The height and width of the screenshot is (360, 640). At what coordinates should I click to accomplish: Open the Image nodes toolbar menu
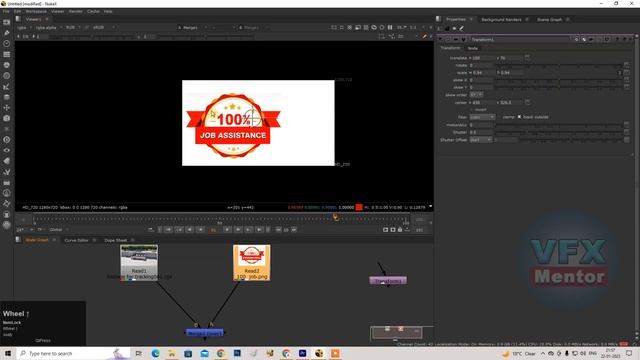[x=7, y=22]
